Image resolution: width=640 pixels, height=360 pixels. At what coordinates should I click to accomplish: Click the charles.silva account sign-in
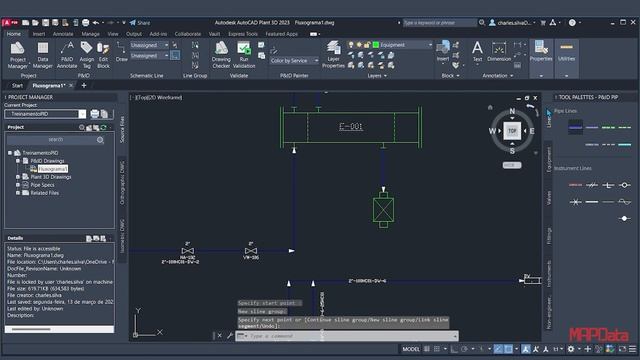pos(512,23)
